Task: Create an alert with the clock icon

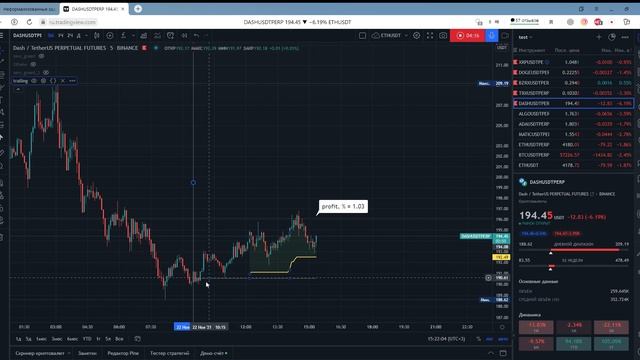Action: pyautogui.click(x=170, y=36)
